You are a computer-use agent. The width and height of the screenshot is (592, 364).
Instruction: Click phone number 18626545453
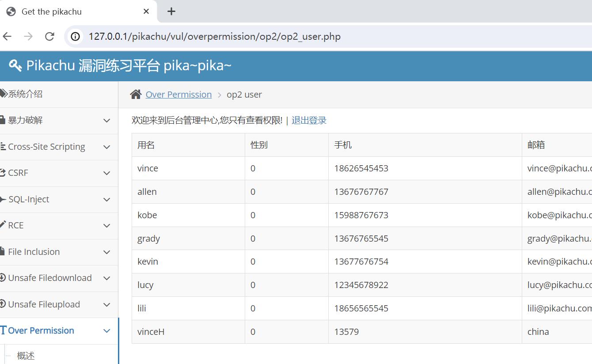(361, 168)
